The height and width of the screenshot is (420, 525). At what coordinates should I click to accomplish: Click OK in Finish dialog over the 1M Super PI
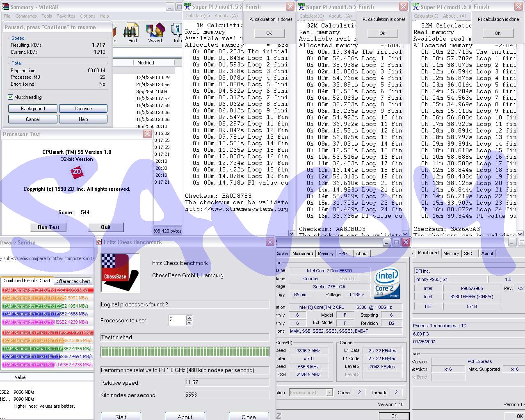(269, 33)
